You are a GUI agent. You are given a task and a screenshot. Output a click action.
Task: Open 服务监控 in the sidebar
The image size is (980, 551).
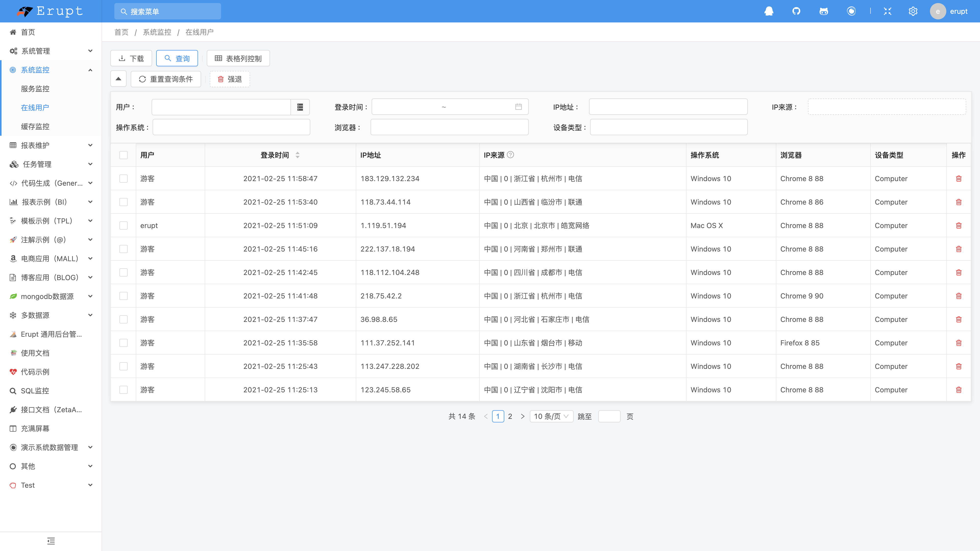pyautogui.click(x=35, y=89)
